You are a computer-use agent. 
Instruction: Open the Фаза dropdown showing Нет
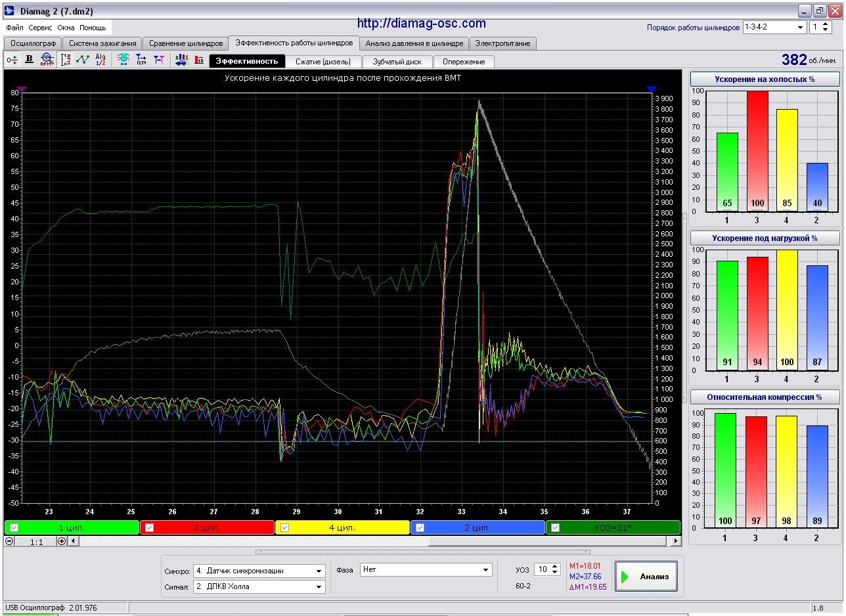[x=426, y=570]
